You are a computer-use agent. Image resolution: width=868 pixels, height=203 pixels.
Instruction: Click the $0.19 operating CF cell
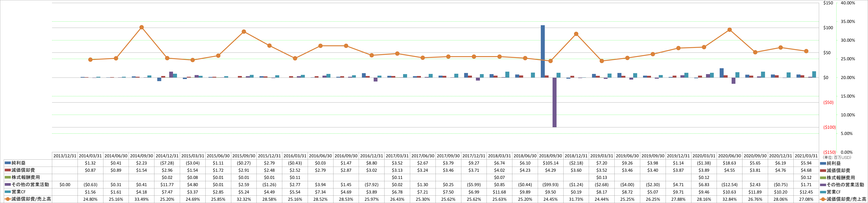point(576,192)
